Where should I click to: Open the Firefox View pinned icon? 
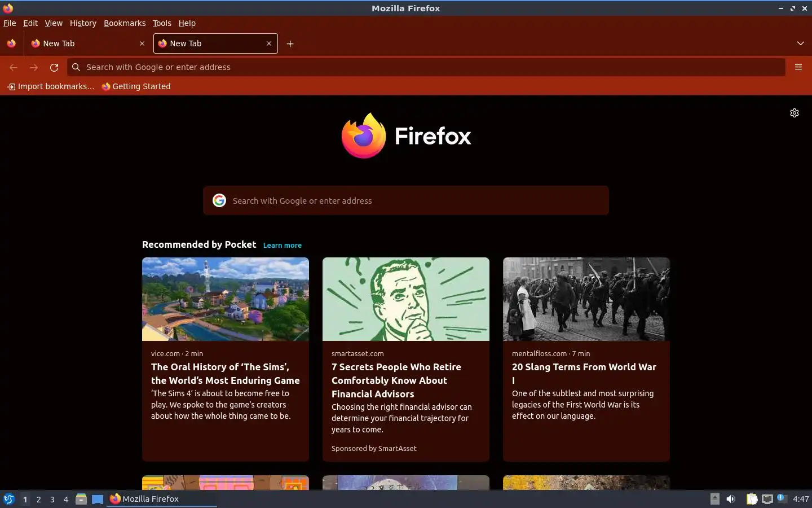[11, 43]
